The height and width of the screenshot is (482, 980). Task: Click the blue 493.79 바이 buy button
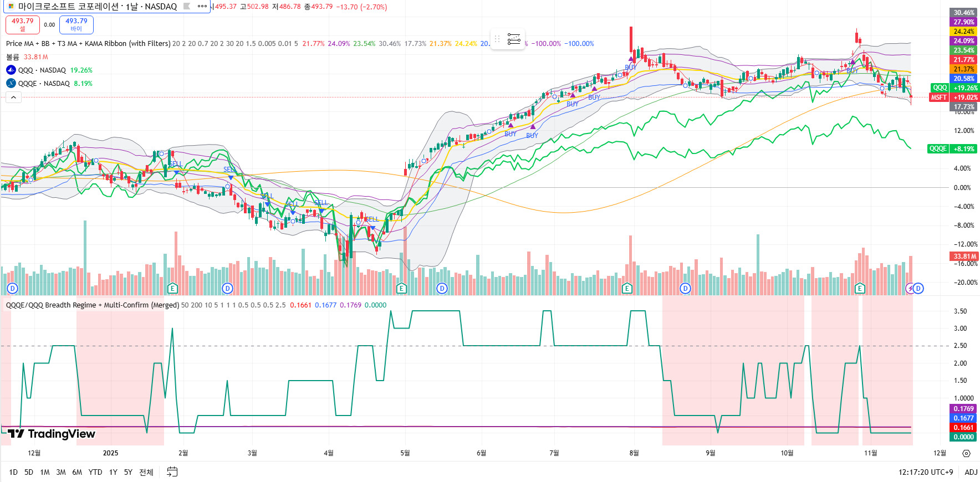(x=76, y=24)
